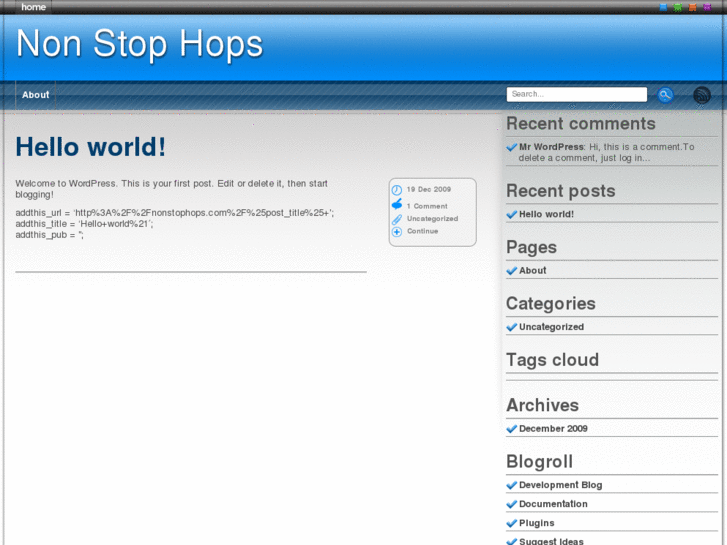This screenshot has width=727, height=545.
Task: Open the 1 Comment link
Action: [x=427, y=206]
